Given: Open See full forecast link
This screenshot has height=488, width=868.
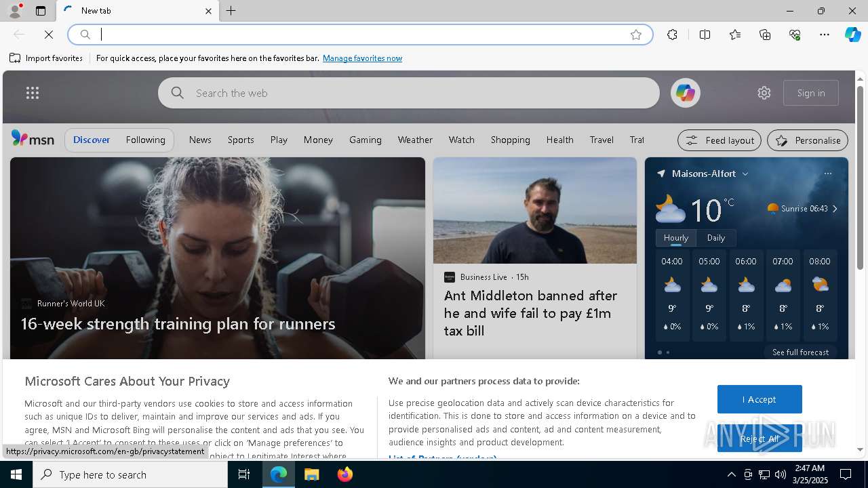Looking at the screenshot, I should coord(800,352).
